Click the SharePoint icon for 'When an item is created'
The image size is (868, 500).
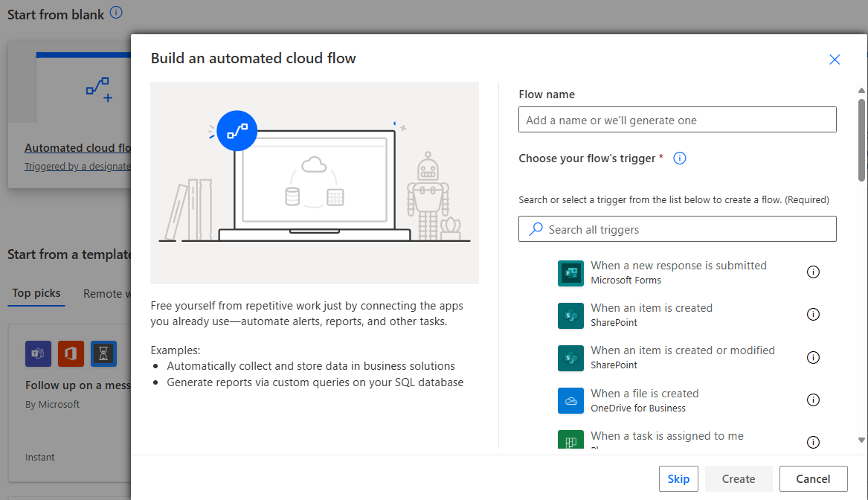coord(570,315)
